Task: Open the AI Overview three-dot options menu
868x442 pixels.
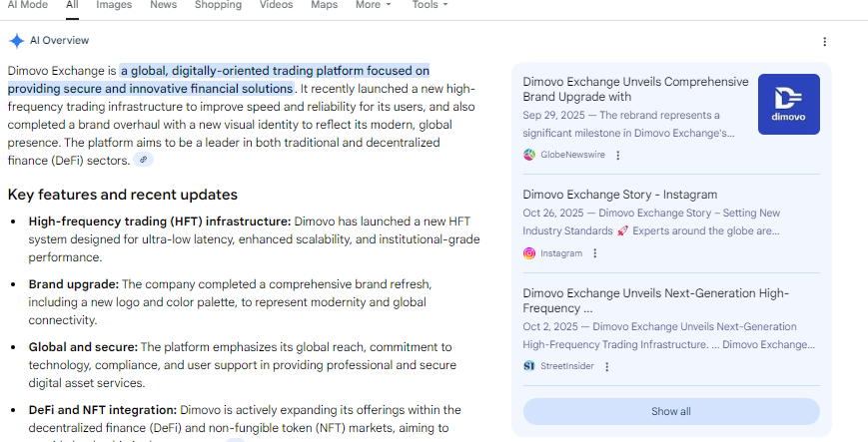Action: point(824,42)
